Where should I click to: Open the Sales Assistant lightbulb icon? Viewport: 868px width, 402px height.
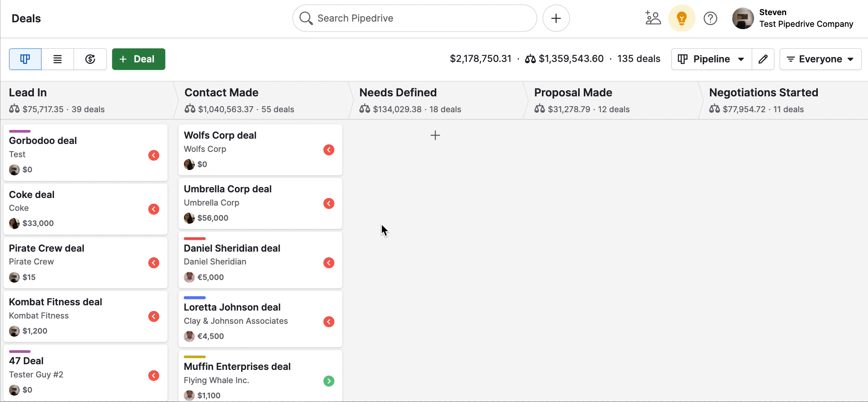tap(682, 18)
